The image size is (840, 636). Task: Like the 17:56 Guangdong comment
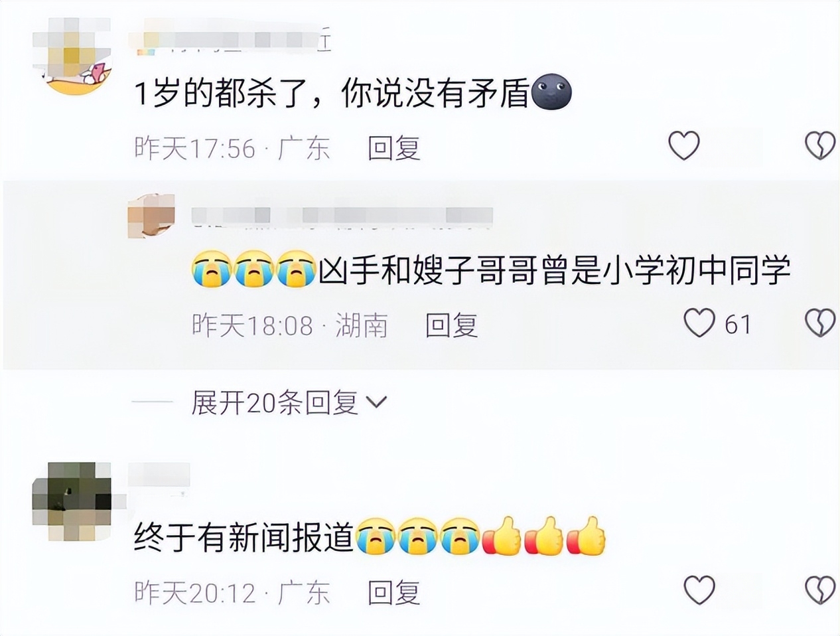click(683, 146)
